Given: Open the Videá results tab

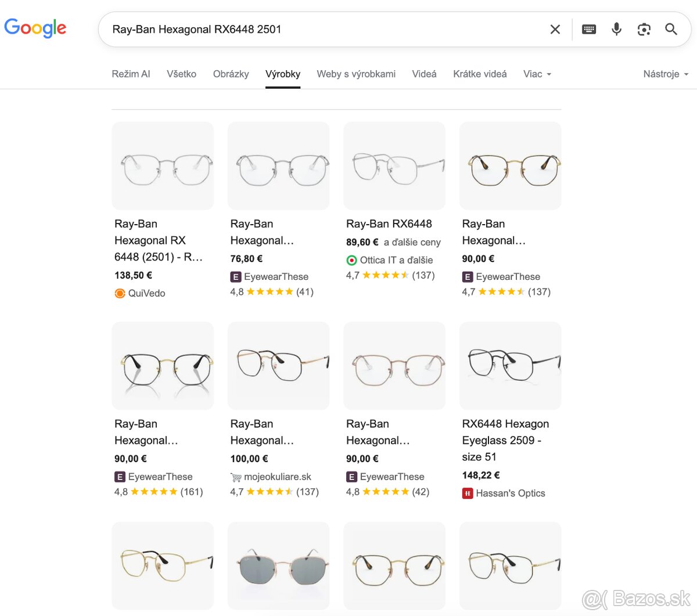Looking at the screenshot, I should (424, 74).
